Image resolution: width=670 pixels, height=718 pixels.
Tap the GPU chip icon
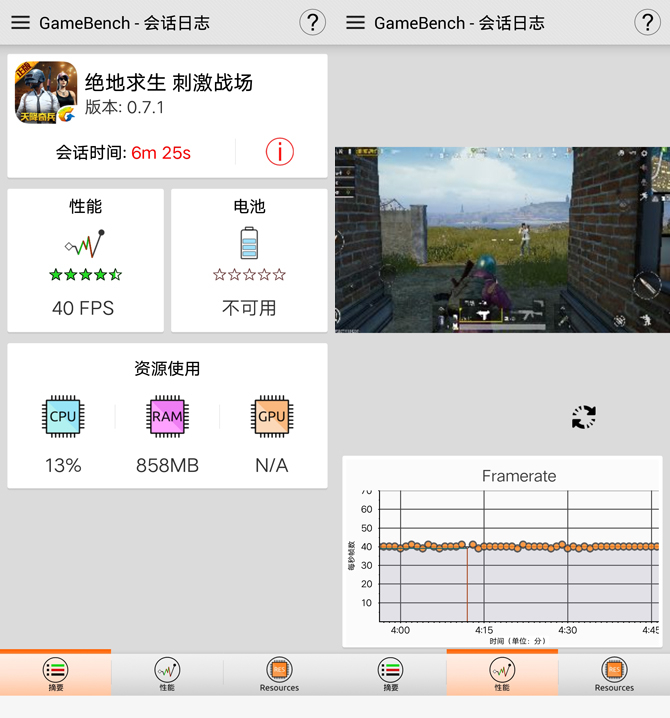click(271, 416)
